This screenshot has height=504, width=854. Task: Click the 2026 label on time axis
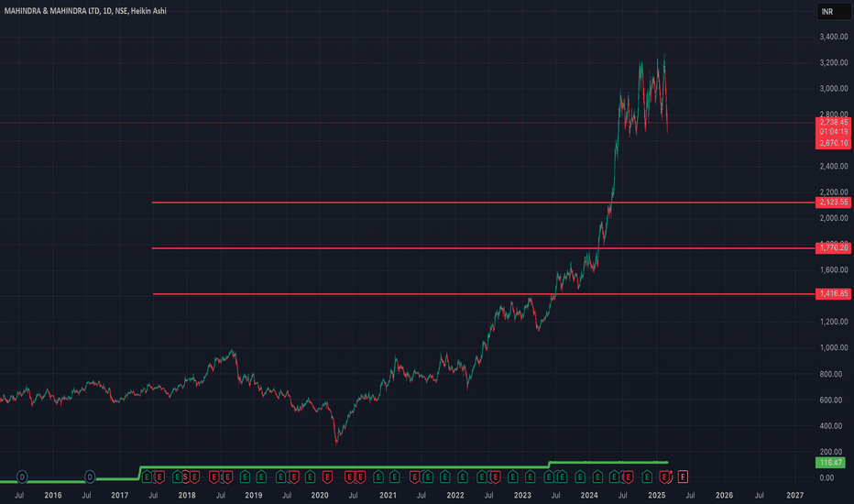(x=724, y=495)
